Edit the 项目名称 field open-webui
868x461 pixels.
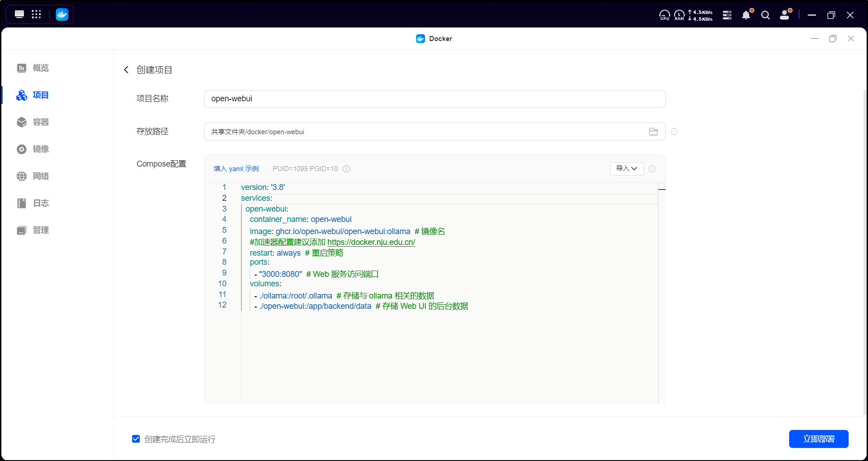434,99
